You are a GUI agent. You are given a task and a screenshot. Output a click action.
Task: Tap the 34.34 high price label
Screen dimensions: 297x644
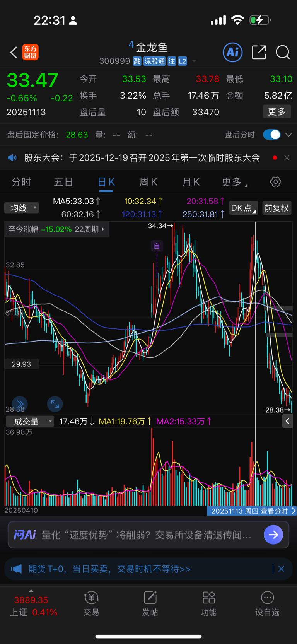point(157,225)
